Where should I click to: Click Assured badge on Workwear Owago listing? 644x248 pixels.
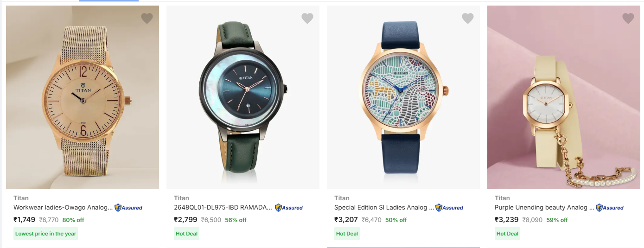tap(128, 208)
